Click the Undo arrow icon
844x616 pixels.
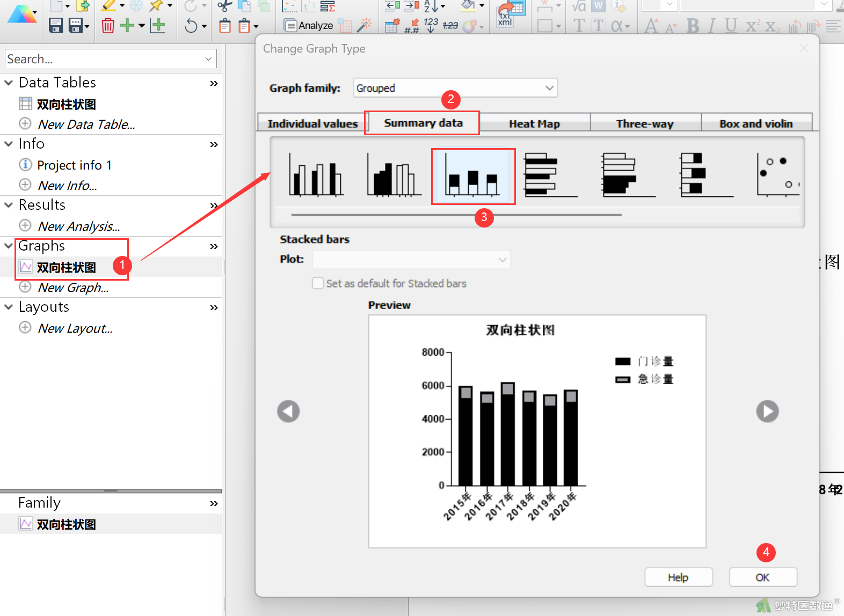(191, 25)
